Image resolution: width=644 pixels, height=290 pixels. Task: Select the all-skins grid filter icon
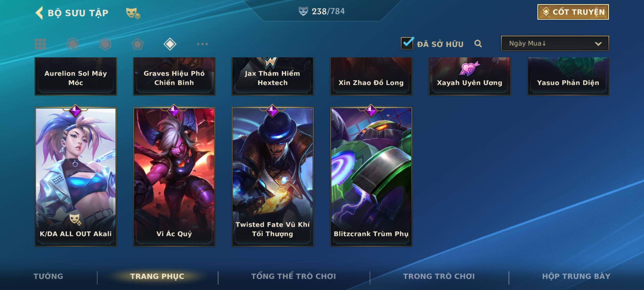[40, 44]
